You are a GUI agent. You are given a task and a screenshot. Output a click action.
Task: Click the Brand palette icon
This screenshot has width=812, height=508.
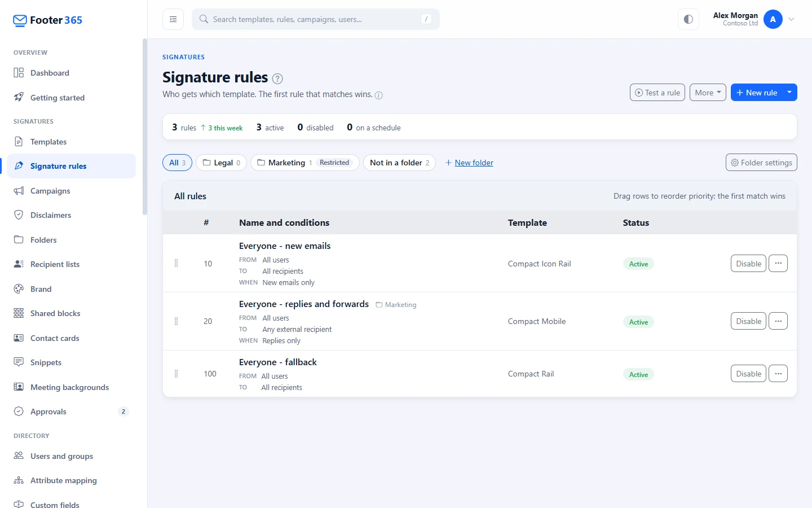point(19,289)
